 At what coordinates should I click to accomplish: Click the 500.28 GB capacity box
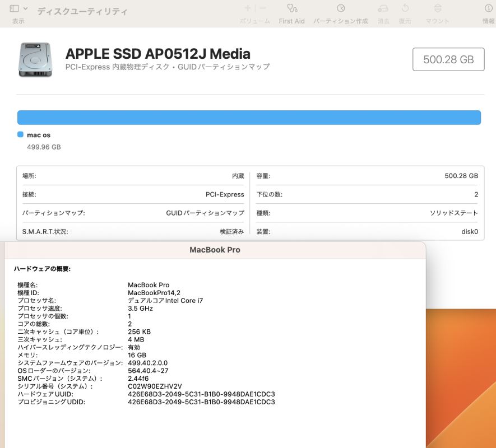pyautogui.click(x=448, y=59)
